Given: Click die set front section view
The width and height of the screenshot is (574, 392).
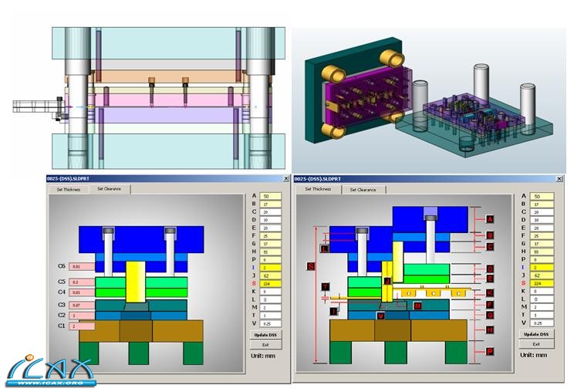Looking at the screenshot, I should [150, 98].
